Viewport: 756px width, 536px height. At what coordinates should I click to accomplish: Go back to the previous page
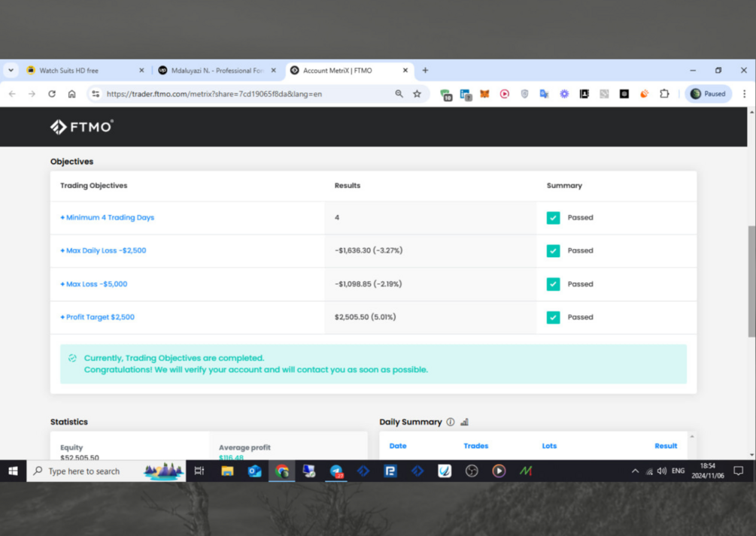click(x=12, y=94)
